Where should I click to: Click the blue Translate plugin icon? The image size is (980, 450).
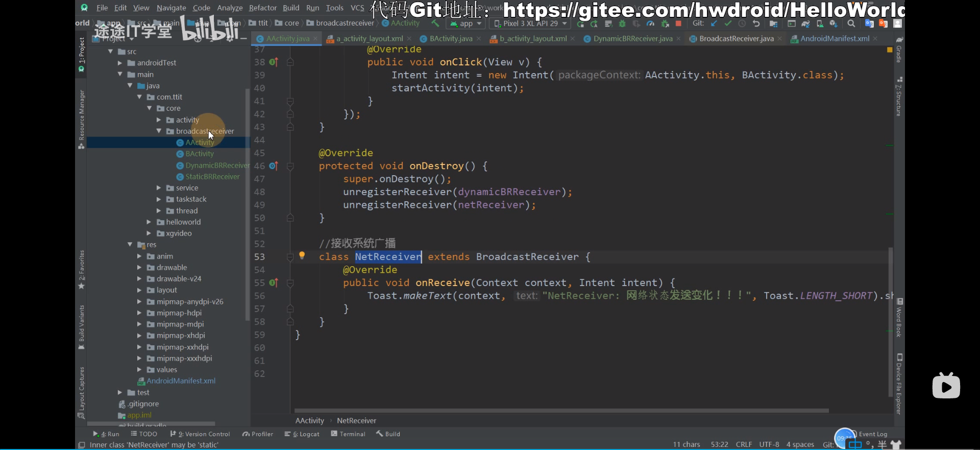click(869, 23)
